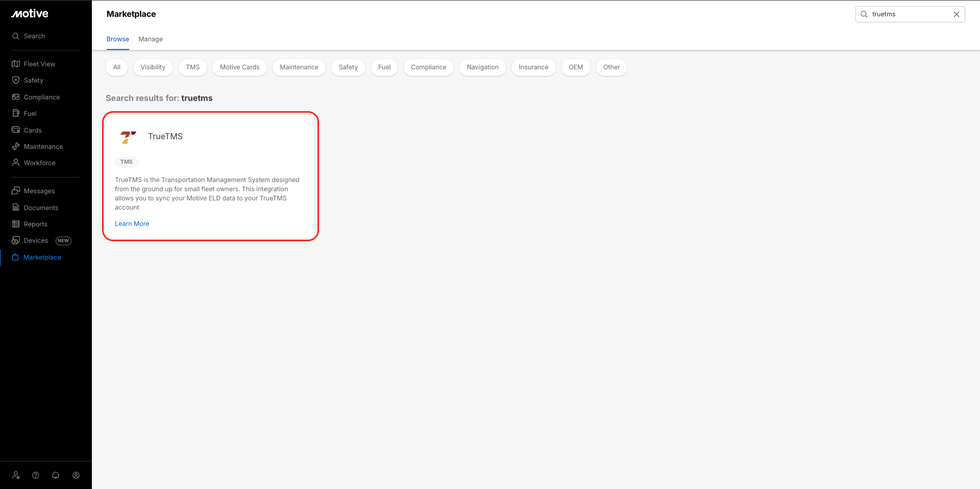The image size is (980, 489).
Task: Click the TrueTMS card title
Action: (165, 137)
